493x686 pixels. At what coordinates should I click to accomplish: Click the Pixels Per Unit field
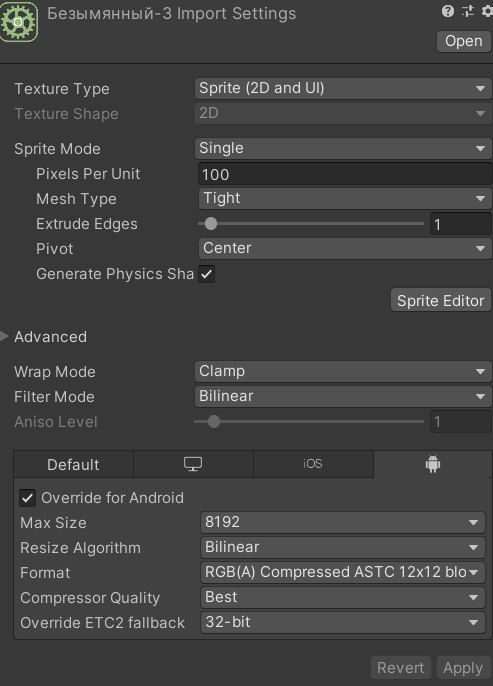(x=345, y=174)
